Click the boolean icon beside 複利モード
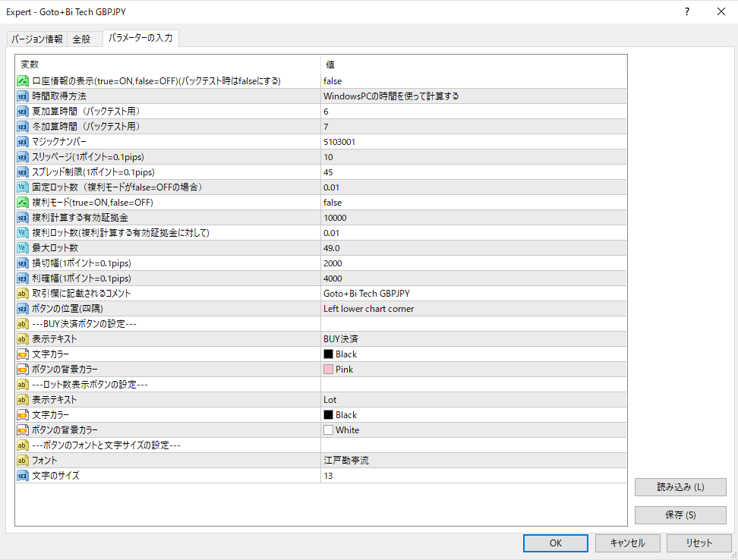The width and height of the screenshot is (738, 560). (x=23, y=203)
